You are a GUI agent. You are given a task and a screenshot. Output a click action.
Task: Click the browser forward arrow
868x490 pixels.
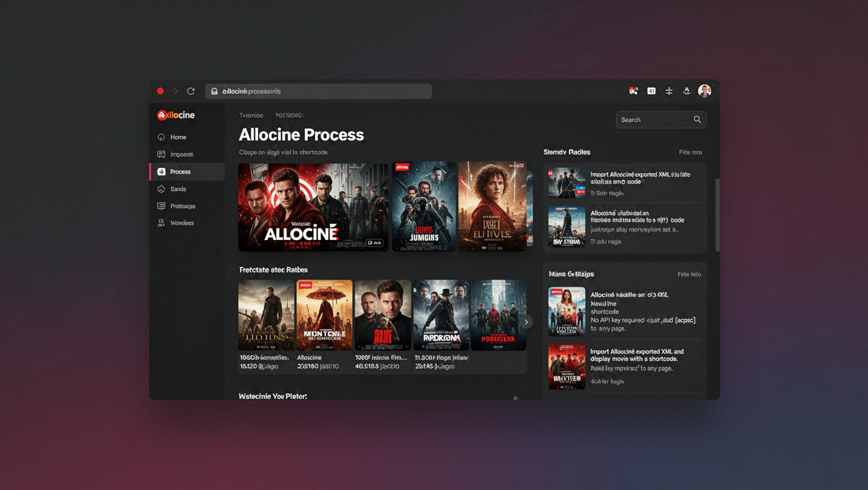(x=174, y=91)
